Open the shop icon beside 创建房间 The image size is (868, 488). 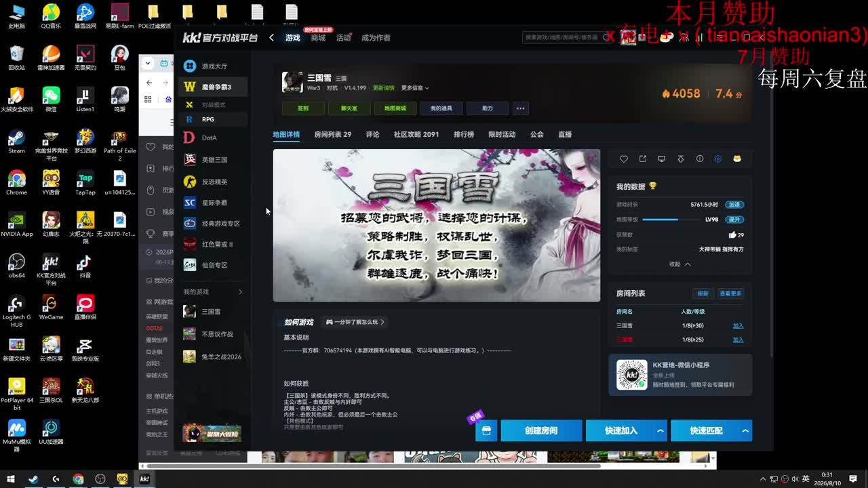486,431
